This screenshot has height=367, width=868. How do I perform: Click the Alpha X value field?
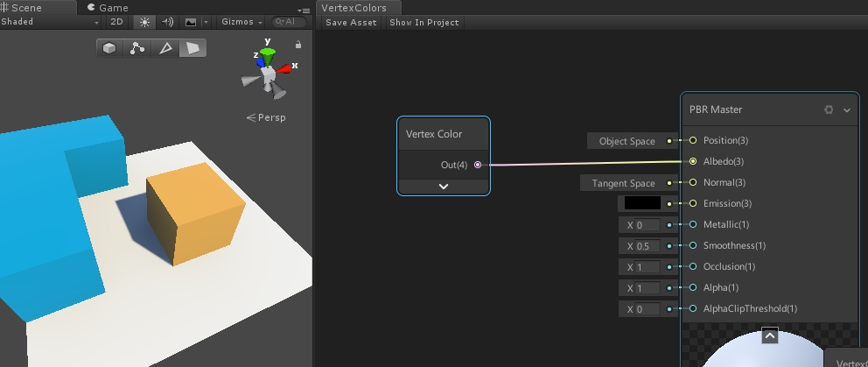[x=647, y=288]
